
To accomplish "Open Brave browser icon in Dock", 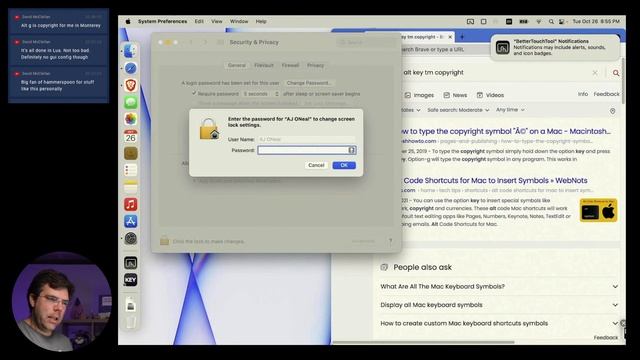I will coord(131,85).
